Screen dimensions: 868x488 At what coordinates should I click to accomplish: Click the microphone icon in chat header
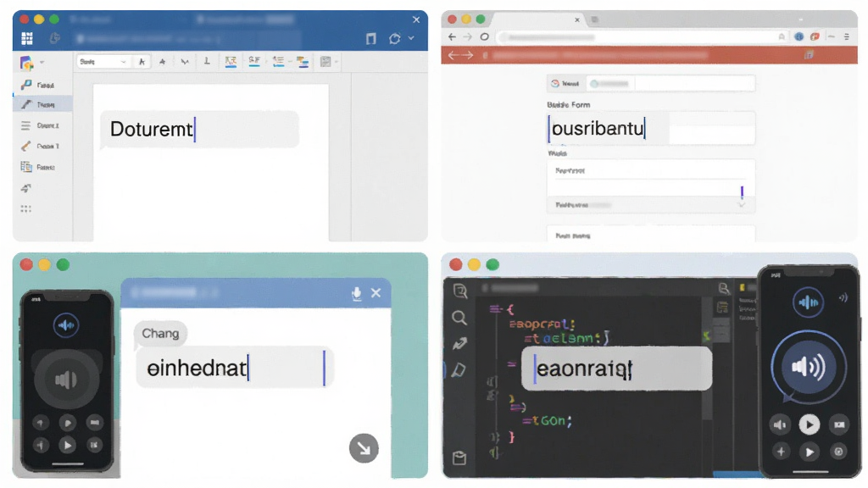357,293
